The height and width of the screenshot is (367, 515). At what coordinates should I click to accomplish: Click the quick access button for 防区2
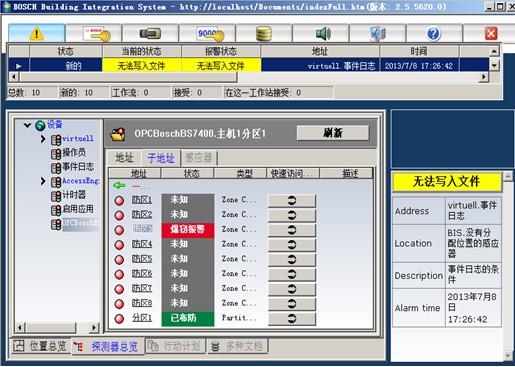(292, 215)
